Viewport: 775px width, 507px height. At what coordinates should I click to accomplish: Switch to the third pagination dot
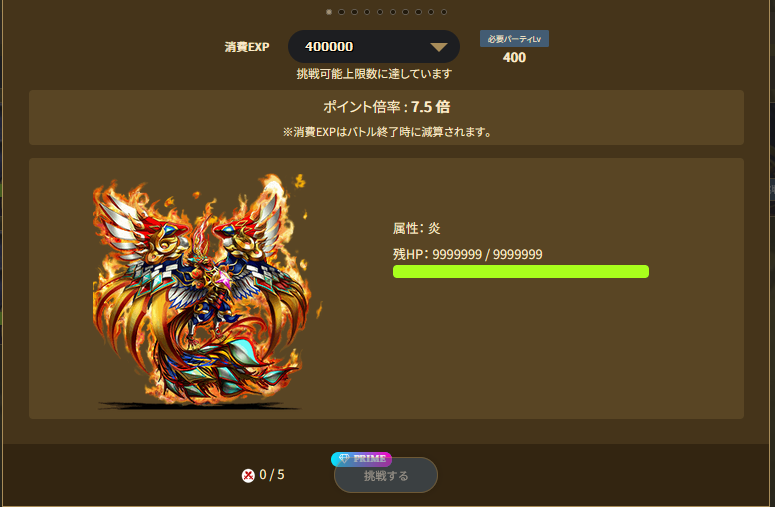pos(354,12)
